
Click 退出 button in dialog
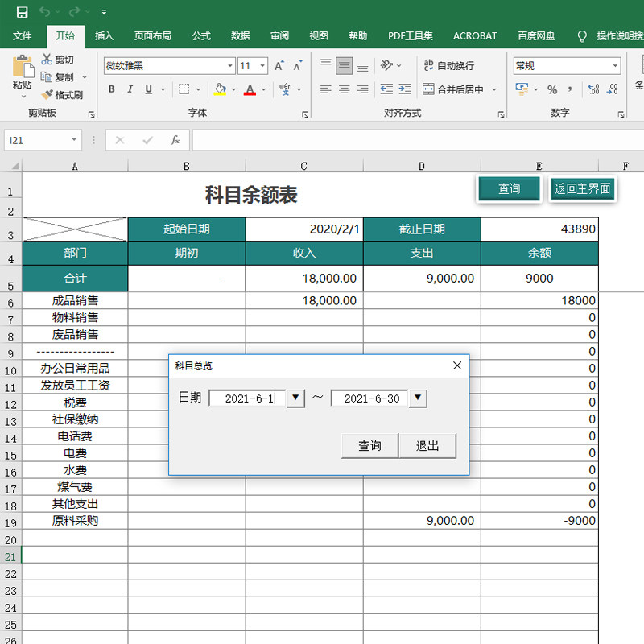click(x=427, y=446)
